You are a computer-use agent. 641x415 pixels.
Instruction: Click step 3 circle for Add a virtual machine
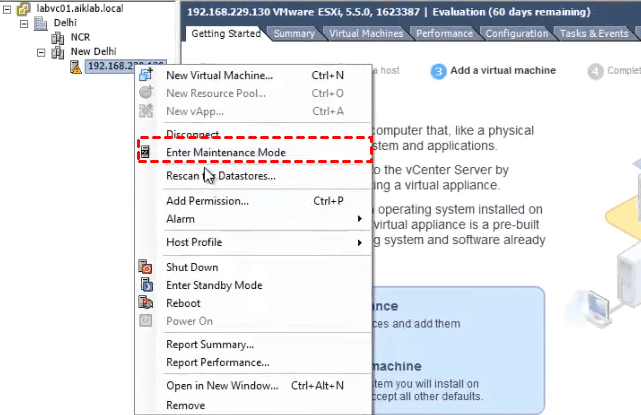[x=438, y=72]
